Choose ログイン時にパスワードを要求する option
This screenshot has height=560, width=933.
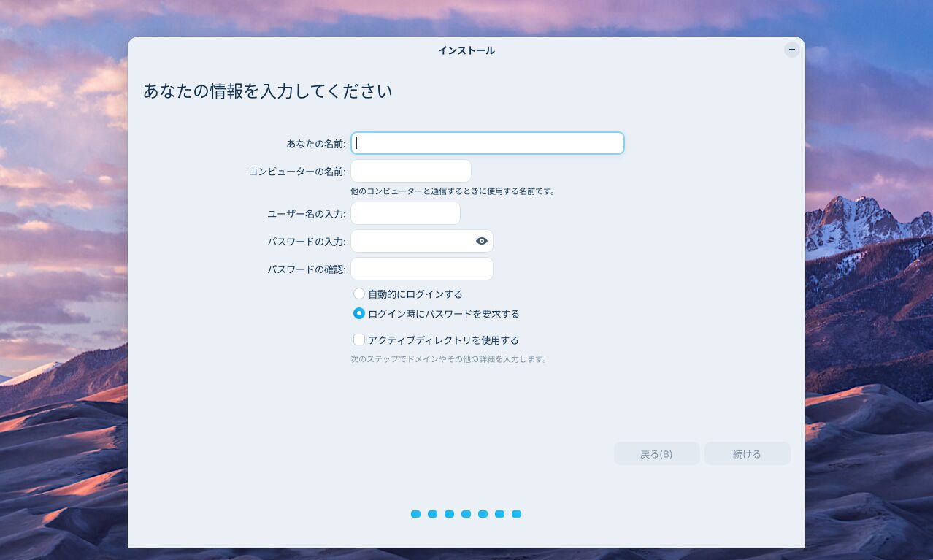359,314
